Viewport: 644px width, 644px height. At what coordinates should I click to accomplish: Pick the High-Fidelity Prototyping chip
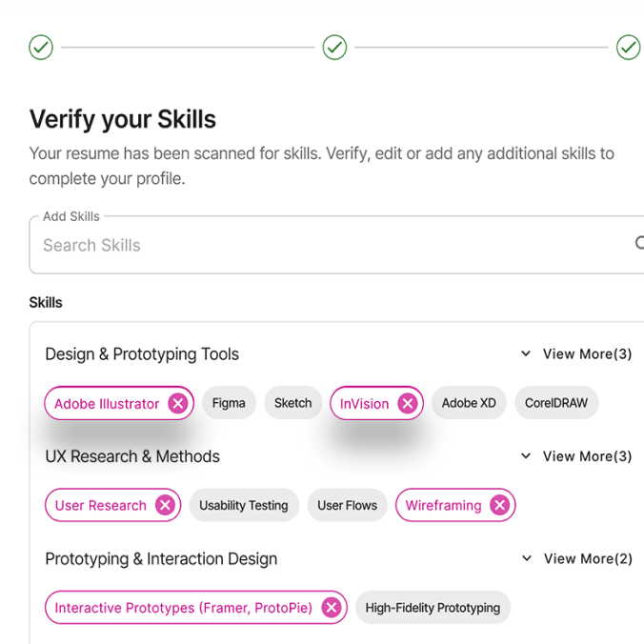[433, 608]
